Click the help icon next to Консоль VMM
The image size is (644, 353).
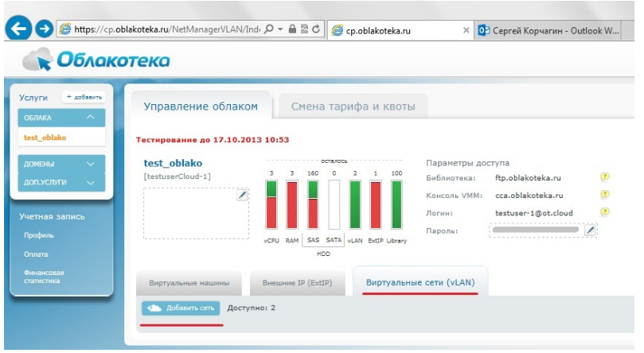[x=605, y=194]
